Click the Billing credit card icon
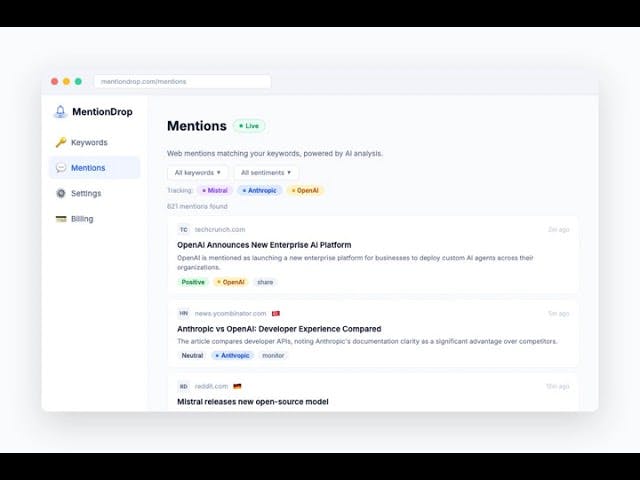The height and width of the screenshot is (480, 640). [x=61, y=219]
